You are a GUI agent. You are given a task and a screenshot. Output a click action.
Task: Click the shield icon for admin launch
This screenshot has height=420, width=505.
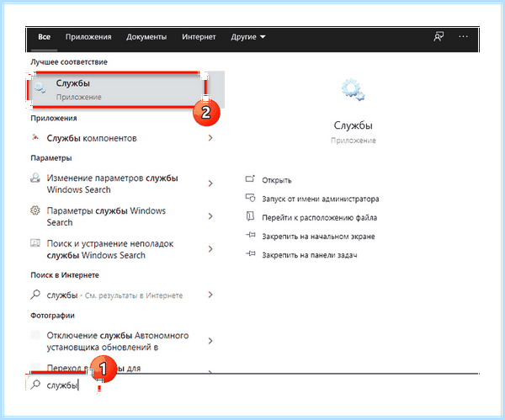[250, 198]
